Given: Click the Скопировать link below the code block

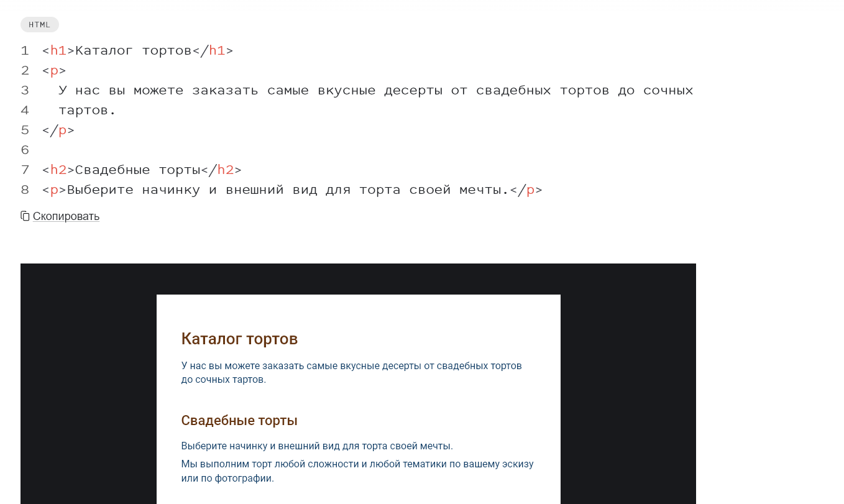Looking at the screenshot, I should [x=66, y=216].
